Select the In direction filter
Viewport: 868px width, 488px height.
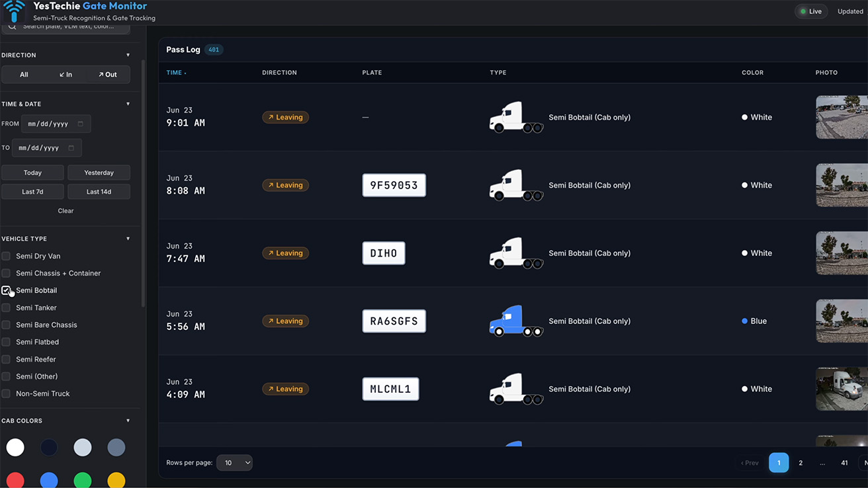65,75
